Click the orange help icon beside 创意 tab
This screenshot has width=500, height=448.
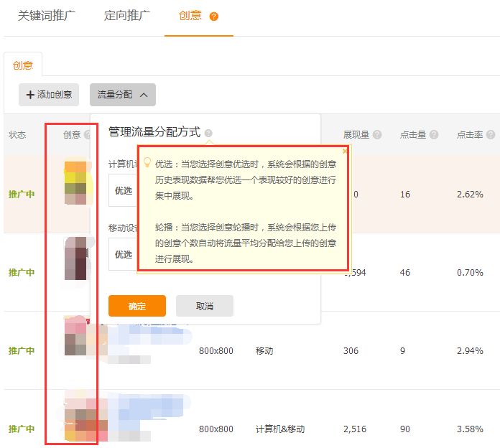click(x=214, y=17)
